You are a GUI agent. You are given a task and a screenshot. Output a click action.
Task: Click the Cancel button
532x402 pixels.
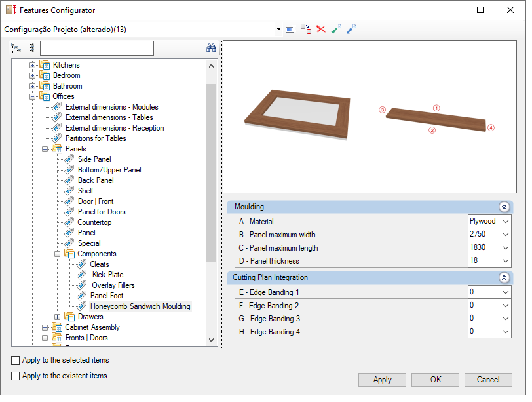tap(488, 380)
